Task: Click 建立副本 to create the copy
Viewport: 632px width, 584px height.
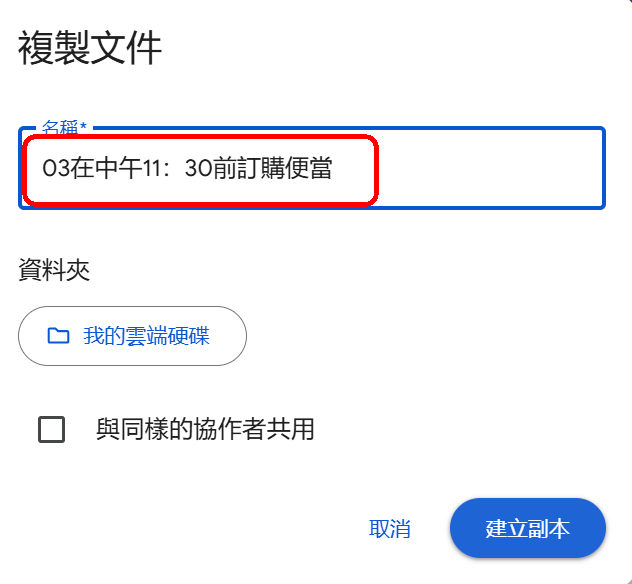Action: pyautogui.click(x=527, y=528)
